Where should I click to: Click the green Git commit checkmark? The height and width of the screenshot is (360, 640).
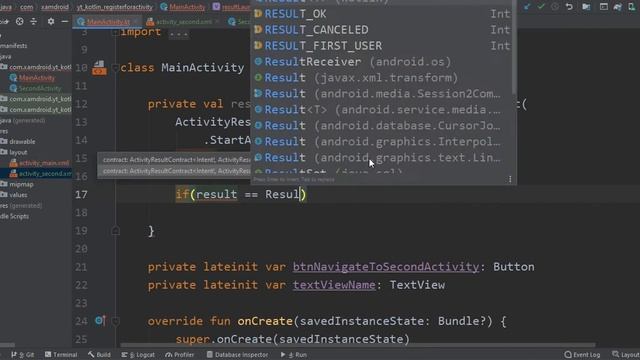point(541,7)
